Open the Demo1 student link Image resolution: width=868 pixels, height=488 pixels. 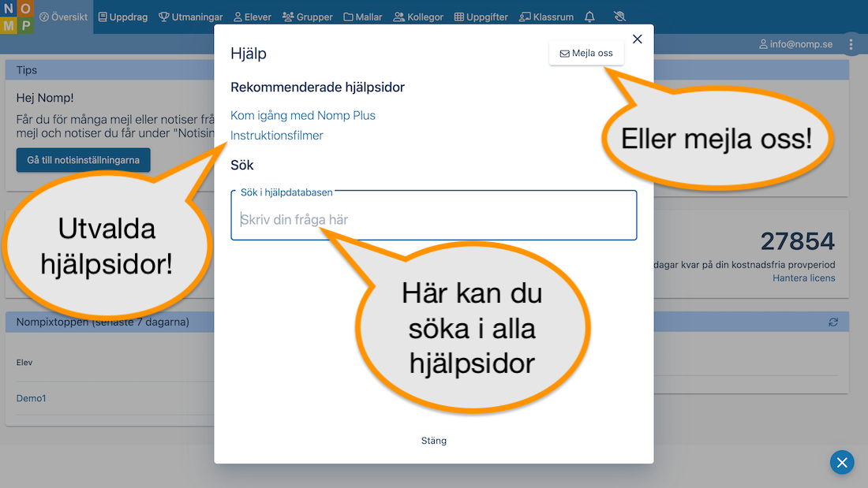[31, 398]
